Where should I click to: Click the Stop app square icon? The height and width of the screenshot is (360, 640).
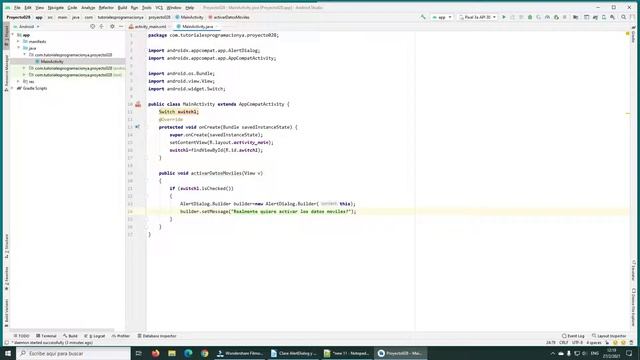[565, 17]
